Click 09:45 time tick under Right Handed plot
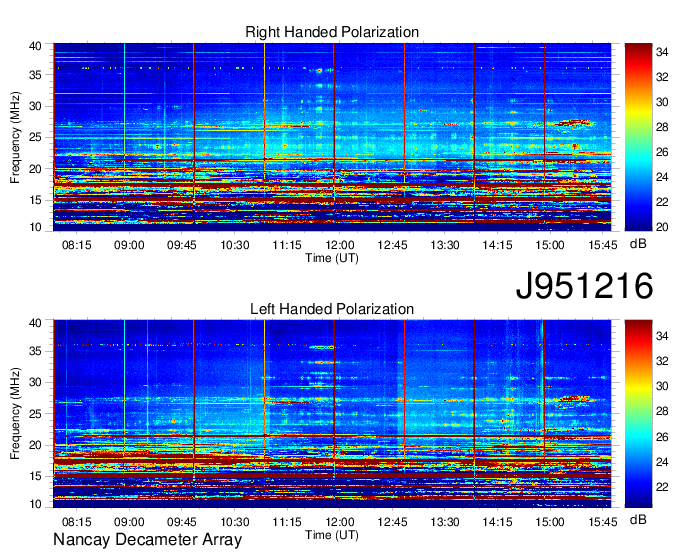 pos(182,245)
